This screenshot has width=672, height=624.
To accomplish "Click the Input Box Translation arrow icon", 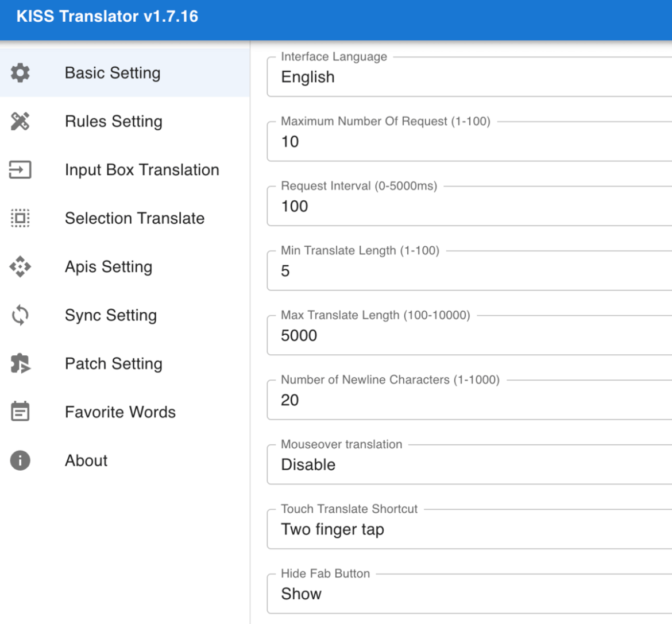I will click(20, 170).
